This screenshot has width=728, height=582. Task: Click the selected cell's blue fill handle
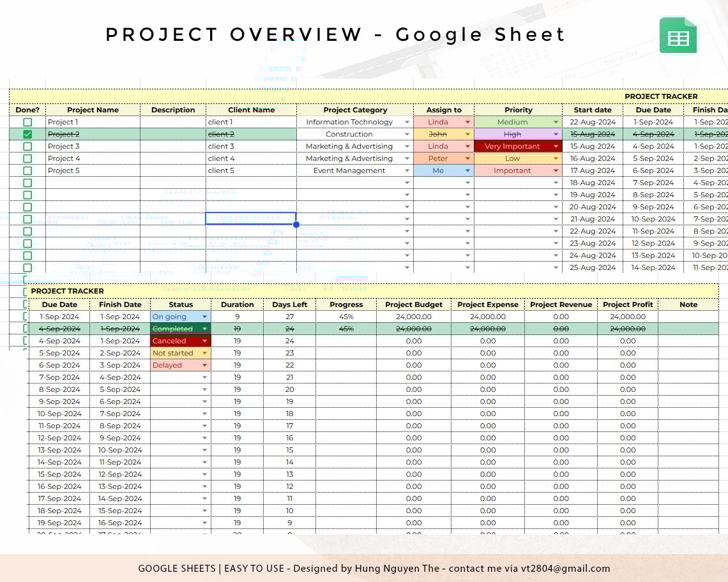(x=296, y=225)
